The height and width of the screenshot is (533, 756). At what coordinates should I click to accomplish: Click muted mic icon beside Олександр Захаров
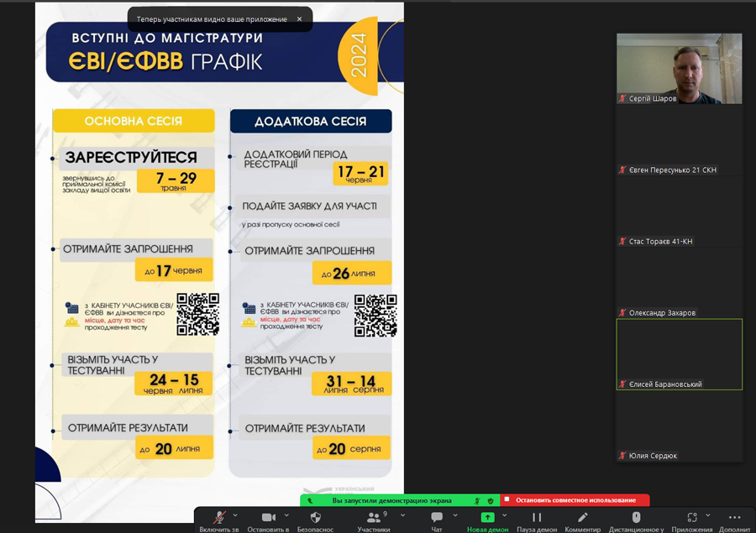pyautogui.click(x=622, y=313)
